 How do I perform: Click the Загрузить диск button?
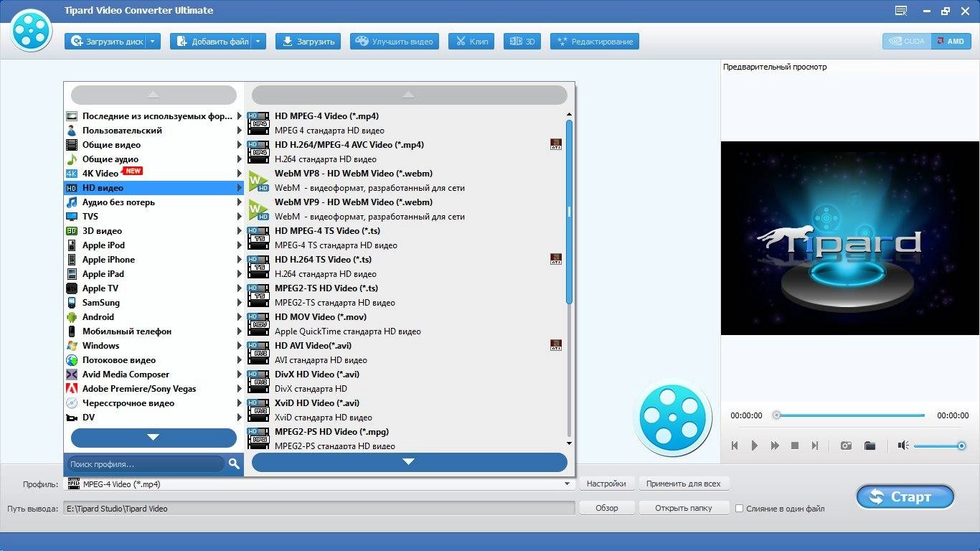click(x=105, y=42)
